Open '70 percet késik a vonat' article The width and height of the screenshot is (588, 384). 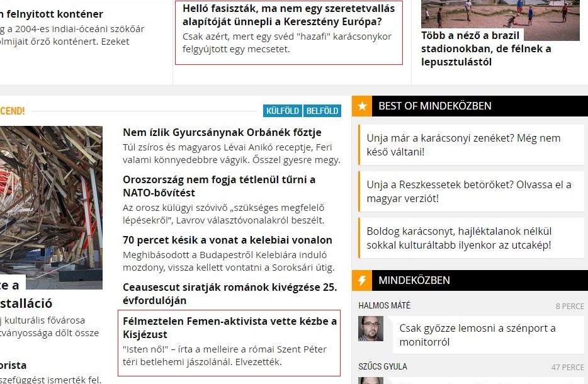[x=227, y=240]
